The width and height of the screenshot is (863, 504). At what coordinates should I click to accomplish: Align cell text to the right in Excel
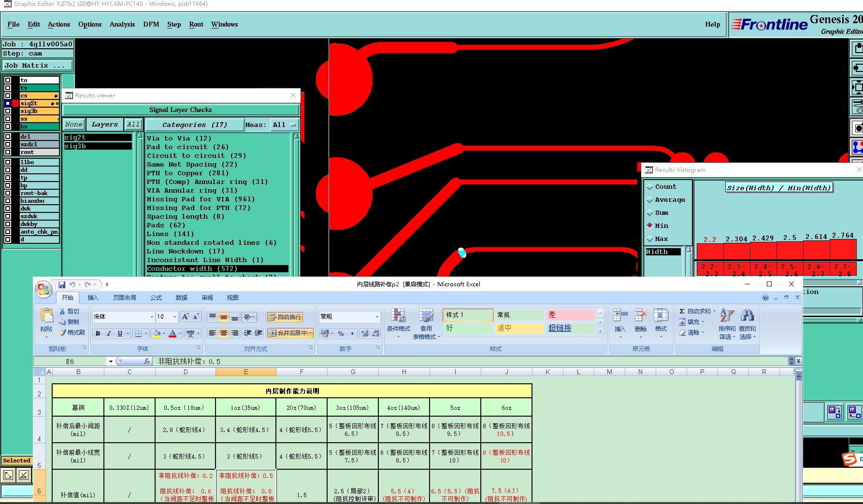coord(235,333)
